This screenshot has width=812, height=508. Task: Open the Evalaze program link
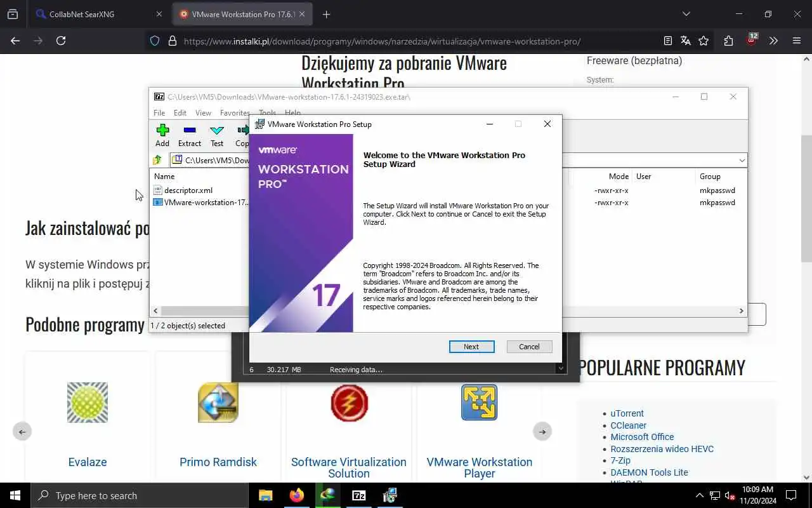pyautogui.click(x=88, y=462)
